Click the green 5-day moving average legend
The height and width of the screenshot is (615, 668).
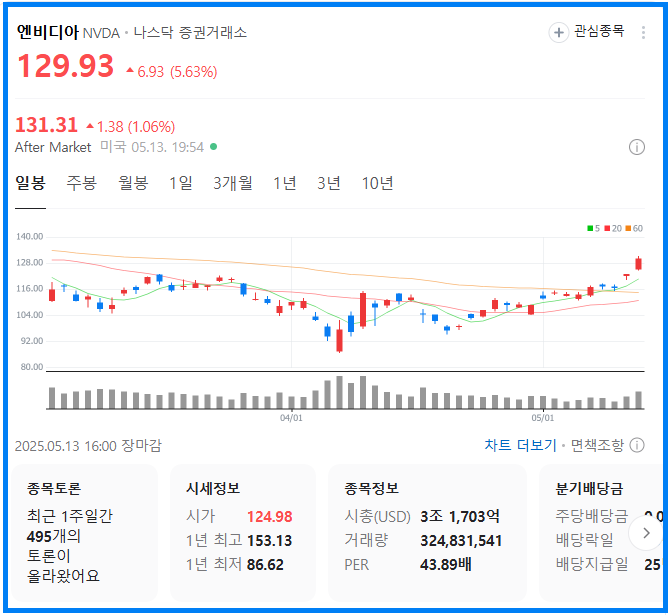[x=593, y=229]
